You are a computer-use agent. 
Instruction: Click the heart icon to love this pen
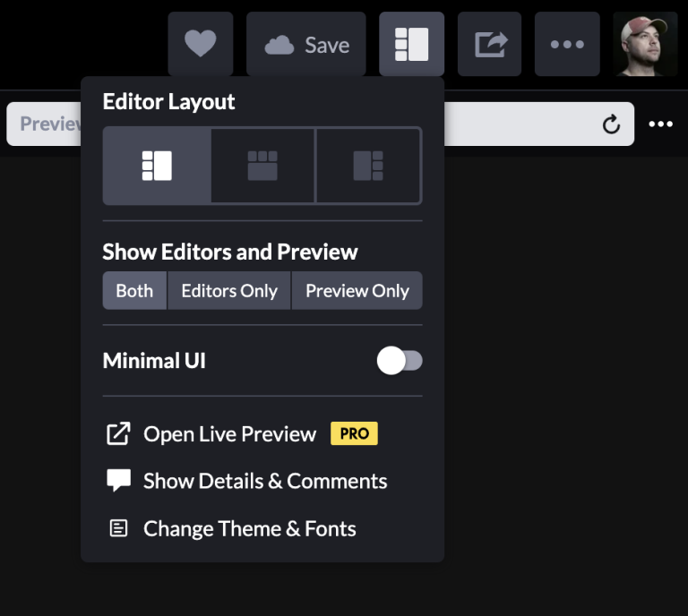pyautogui.click(x=200, y=44)
